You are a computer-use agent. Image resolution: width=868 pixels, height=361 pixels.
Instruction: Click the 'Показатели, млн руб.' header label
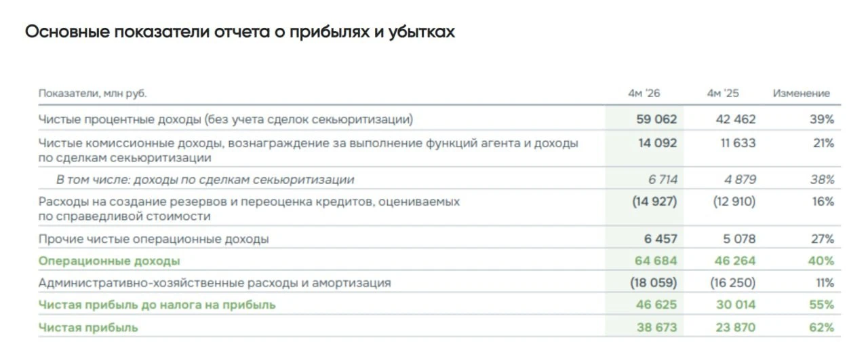[93, 94]
